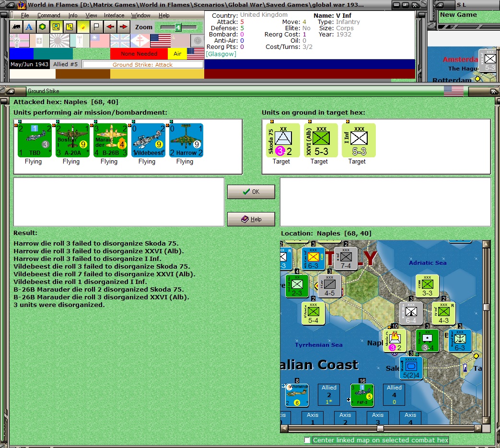This screenshot has height=448, width=500.
Task: Click the green 2-3 infantry unit on map
Action: 297,286
